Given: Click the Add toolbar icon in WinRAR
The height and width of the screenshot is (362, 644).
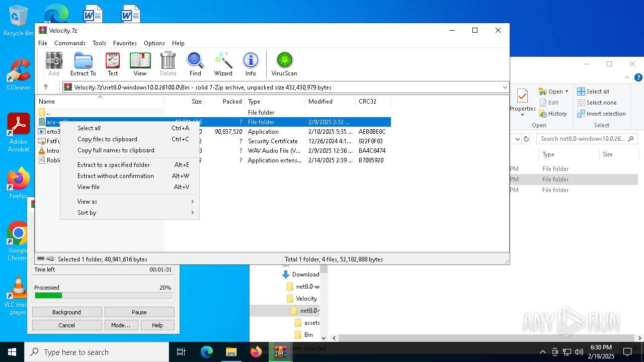Looking at the screenshot, I should point(54,64).
